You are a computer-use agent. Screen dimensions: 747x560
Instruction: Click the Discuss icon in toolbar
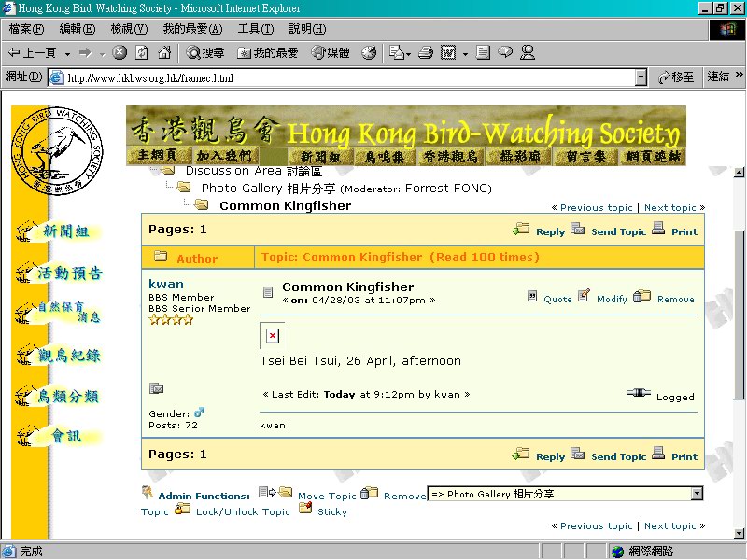click(x=505, y=52)
